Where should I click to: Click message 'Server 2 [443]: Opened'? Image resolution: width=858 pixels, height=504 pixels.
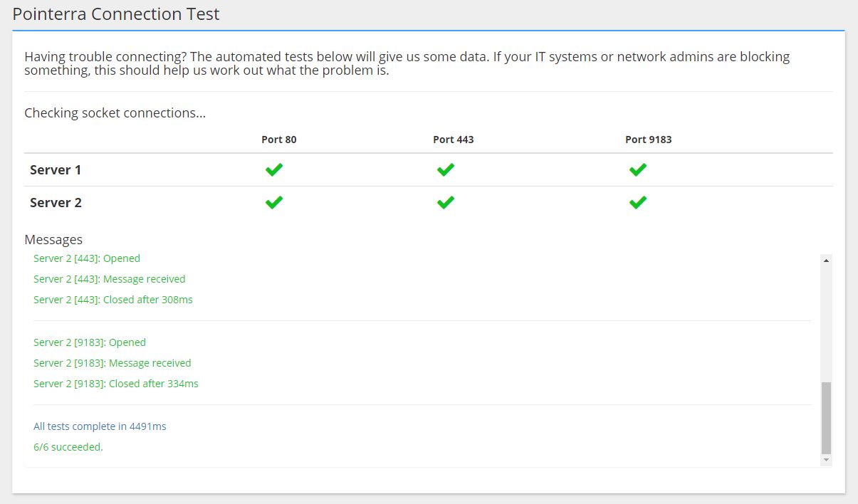coord(87,258)
